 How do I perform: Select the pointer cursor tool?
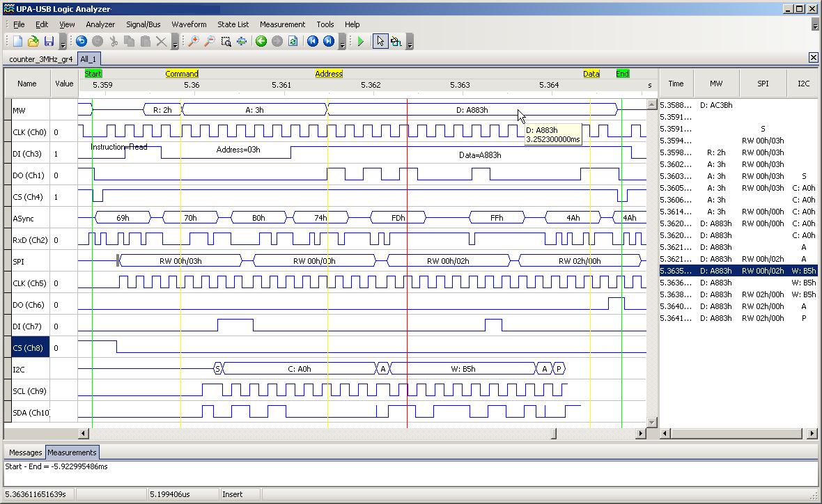point(380,41)
